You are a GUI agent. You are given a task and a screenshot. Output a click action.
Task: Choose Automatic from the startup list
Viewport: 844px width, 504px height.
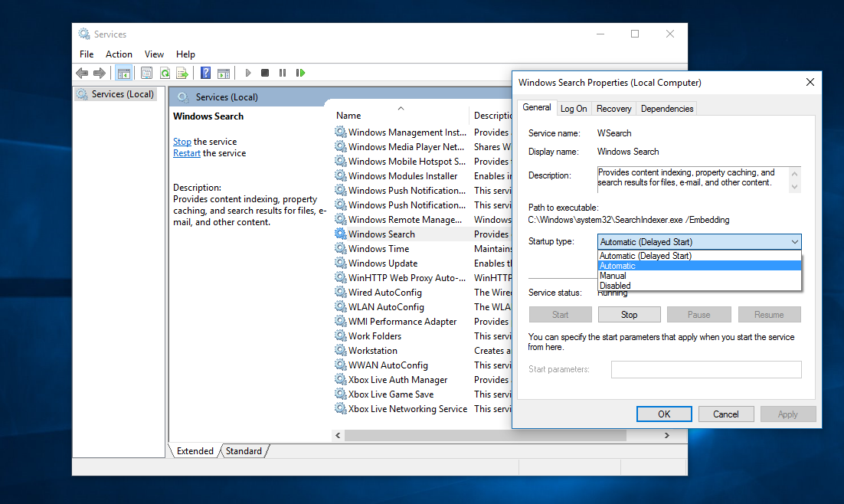(699, 266)
